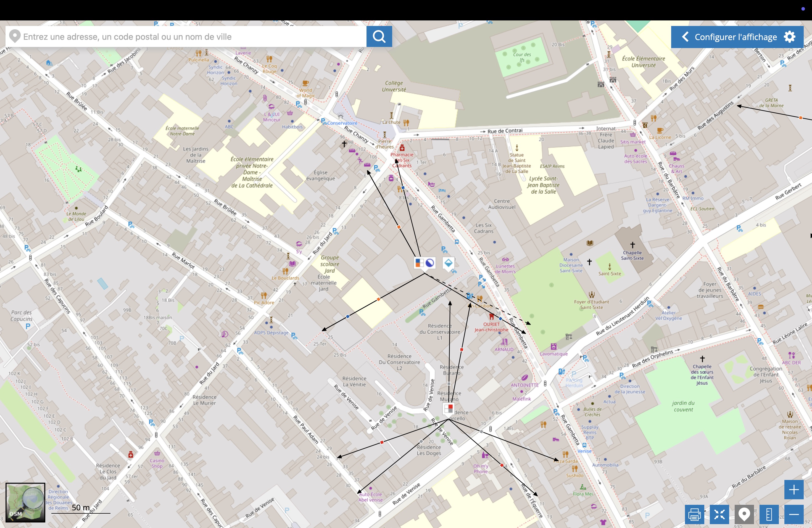This screenshot has width=812, height=528.
Task: Click the magnifier search button
Action: [379, 36]
